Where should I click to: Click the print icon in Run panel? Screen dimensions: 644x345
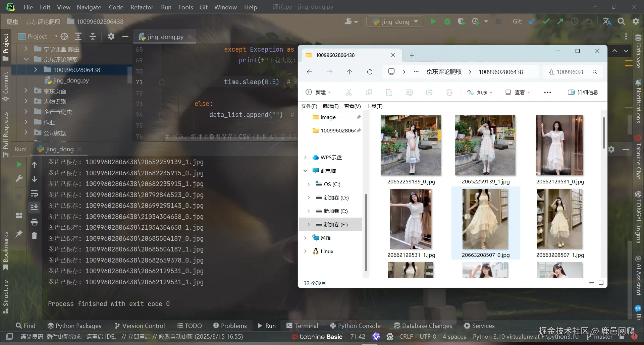point(34,222)
